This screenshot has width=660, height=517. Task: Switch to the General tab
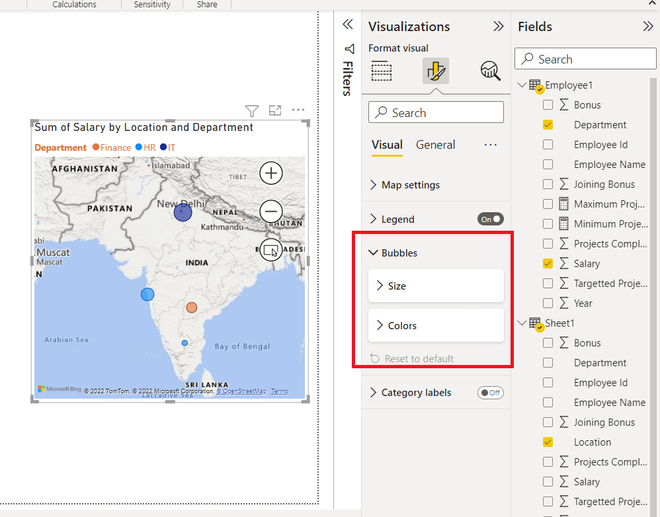click(436, 145)
